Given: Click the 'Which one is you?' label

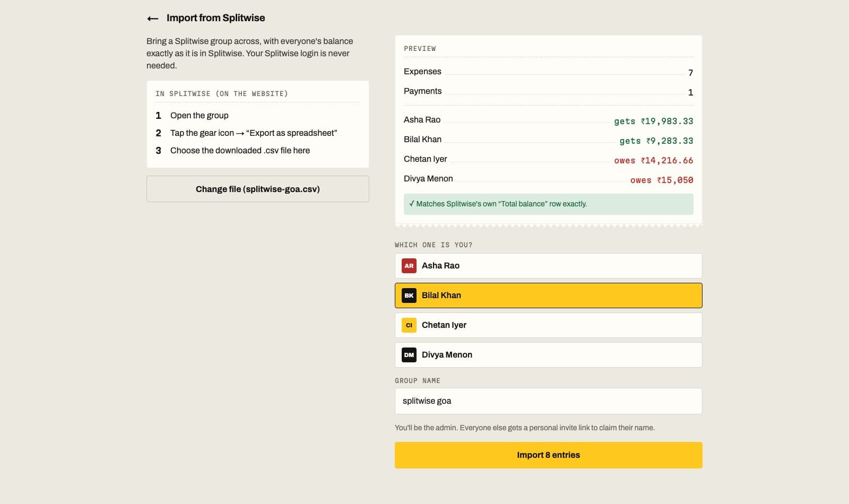Looking at the screenshot, I should tap(434, 245).
